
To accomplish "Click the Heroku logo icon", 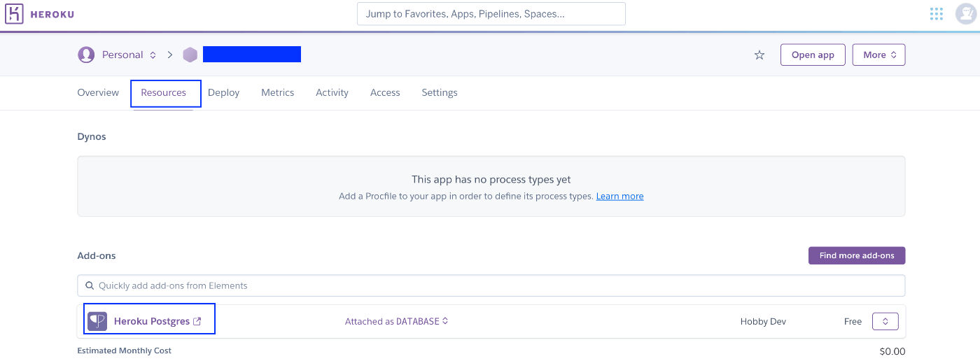I will click(x=15, y=14).
